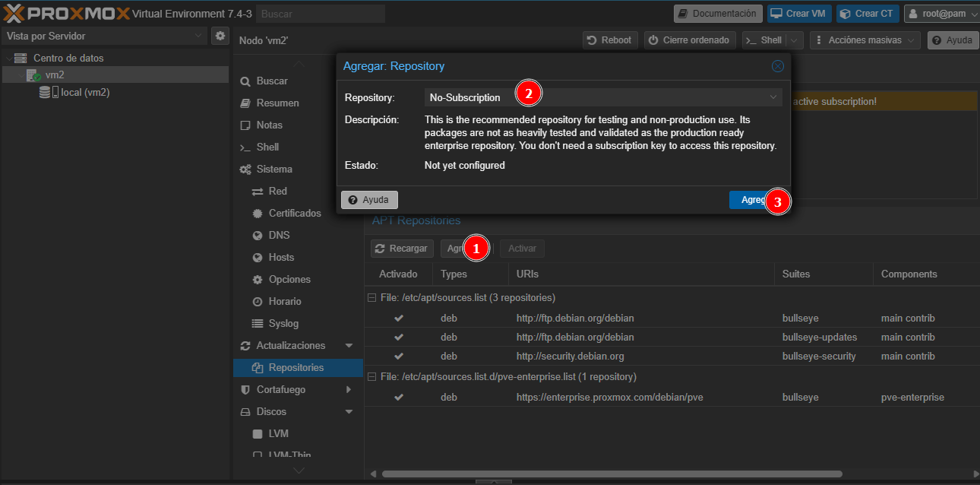Screen dimensions: 980x485
Task: Open Notas in node menu
Action: click(269, 125)
